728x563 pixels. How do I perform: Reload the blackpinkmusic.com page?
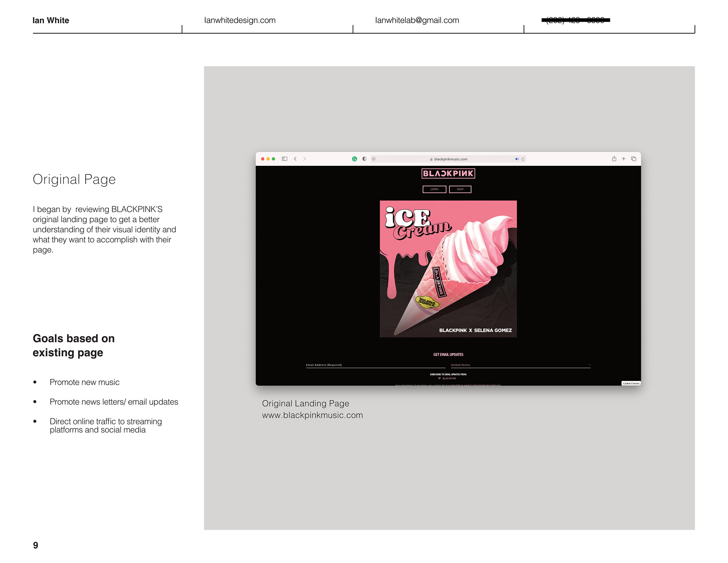(523, 159)
